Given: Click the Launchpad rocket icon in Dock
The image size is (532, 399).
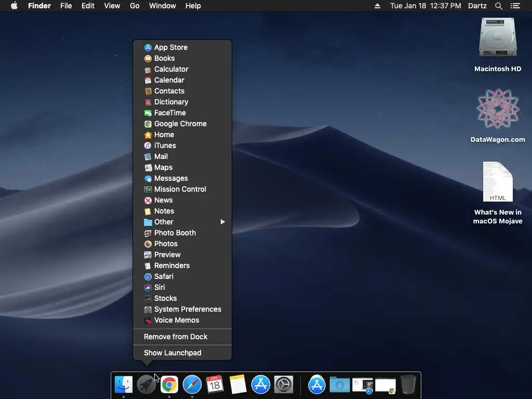Looking at the screenshot, I should (146, 384).
